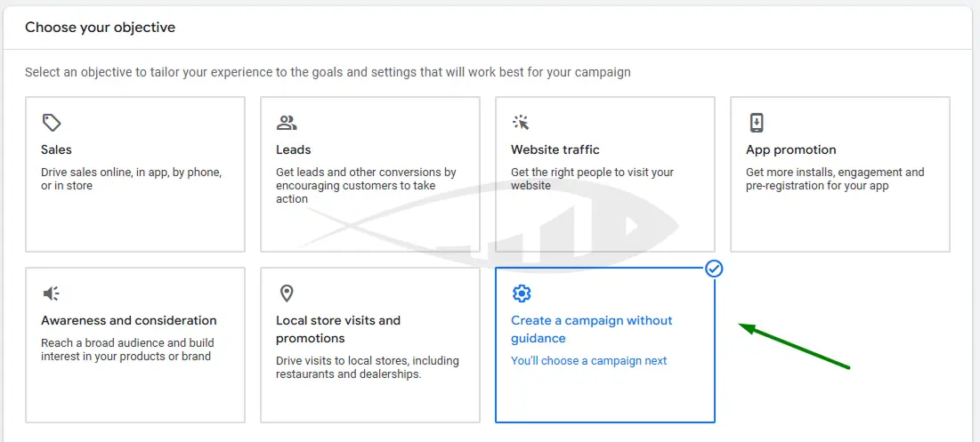Screen dimensions: 980x442
Task: Click the Website traffic cursor icon
Action: (521, 123)
